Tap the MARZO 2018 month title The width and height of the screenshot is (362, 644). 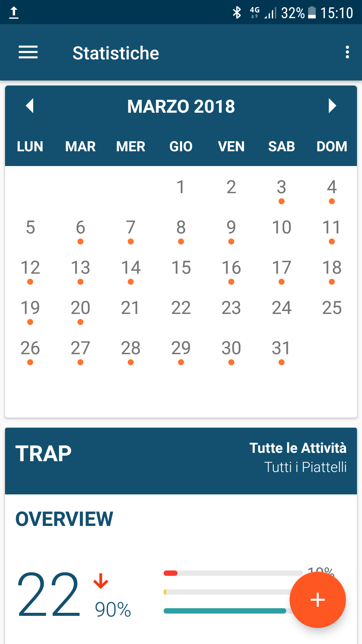pos(181,106)
